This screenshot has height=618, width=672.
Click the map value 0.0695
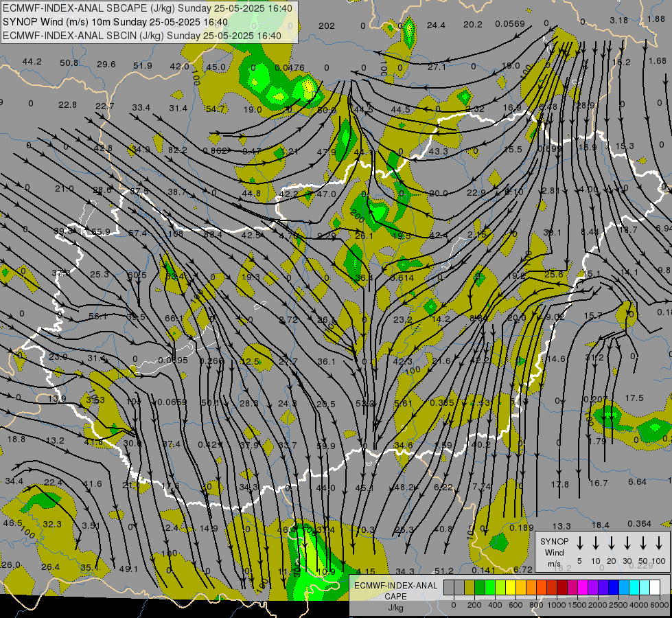173,360
